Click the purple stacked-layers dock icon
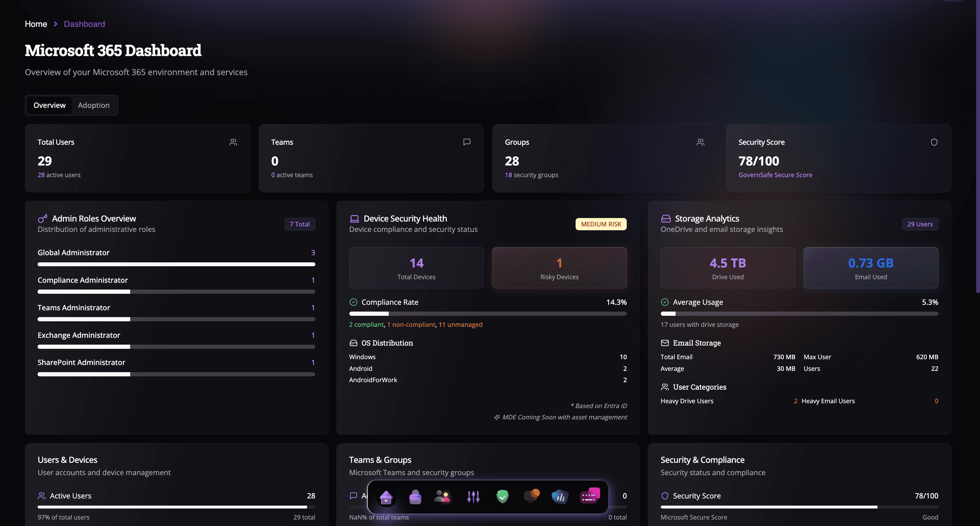 [x=415, y=497]
